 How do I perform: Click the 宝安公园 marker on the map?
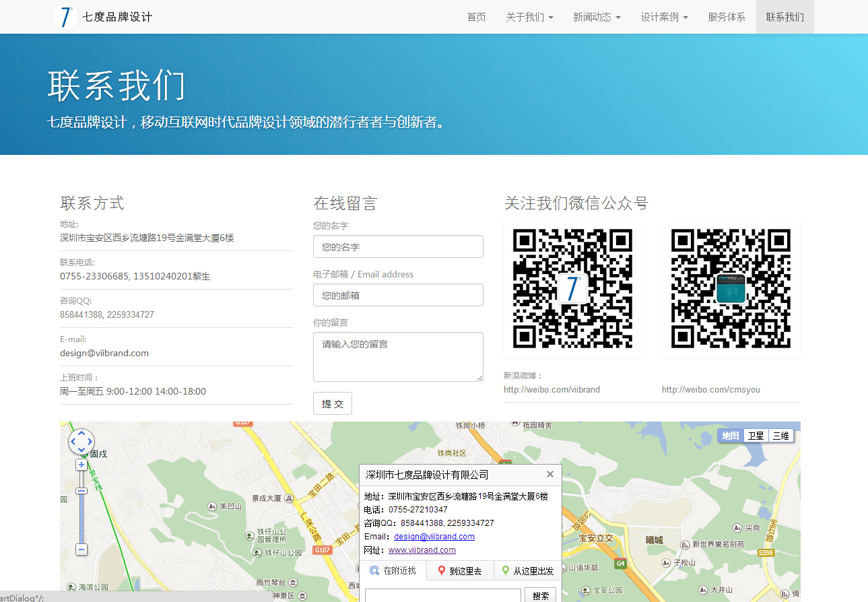587,591
